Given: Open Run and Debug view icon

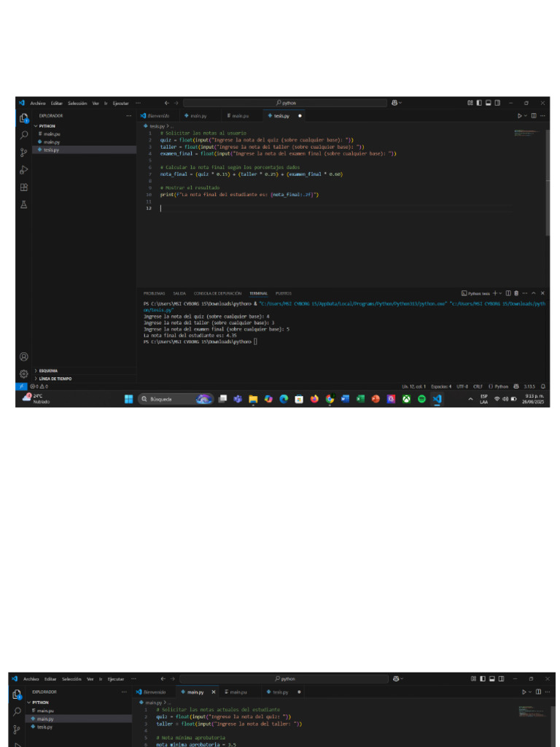Looking at the screenshot, I should coord(23,170).
